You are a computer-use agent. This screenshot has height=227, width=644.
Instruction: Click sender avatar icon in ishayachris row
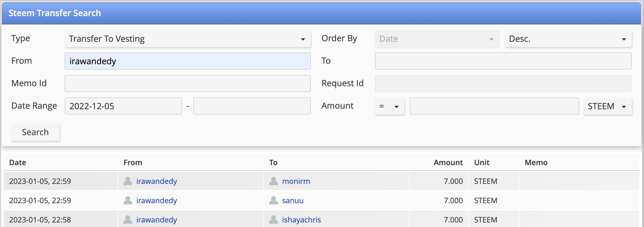pos(128,220)
